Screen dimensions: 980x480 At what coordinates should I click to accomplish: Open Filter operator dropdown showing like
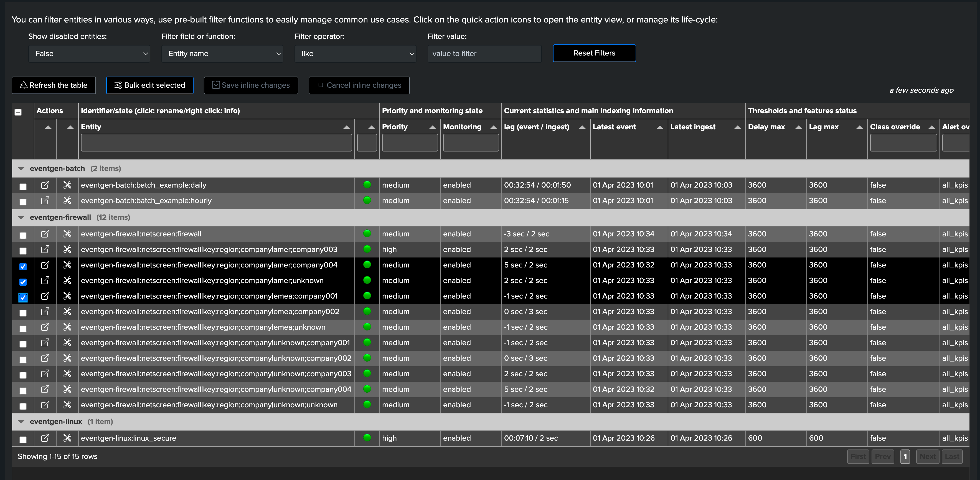tap(355, 54)
